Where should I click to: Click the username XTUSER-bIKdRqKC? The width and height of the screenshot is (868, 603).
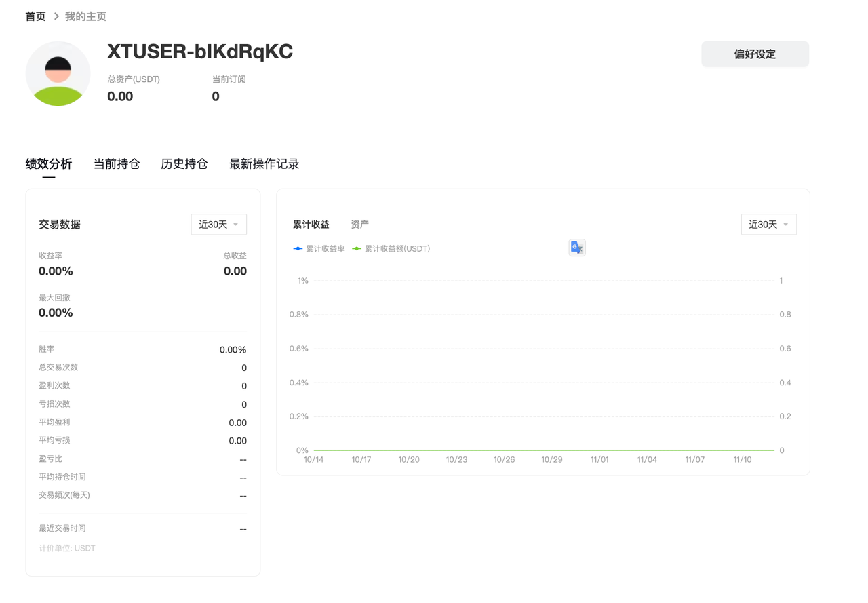point(200,52)
